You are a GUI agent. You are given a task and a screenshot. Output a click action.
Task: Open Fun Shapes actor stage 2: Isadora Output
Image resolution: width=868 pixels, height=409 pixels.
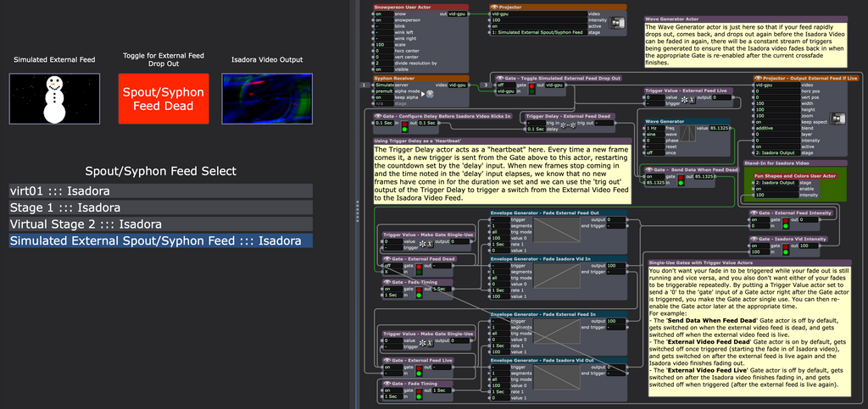775,182
